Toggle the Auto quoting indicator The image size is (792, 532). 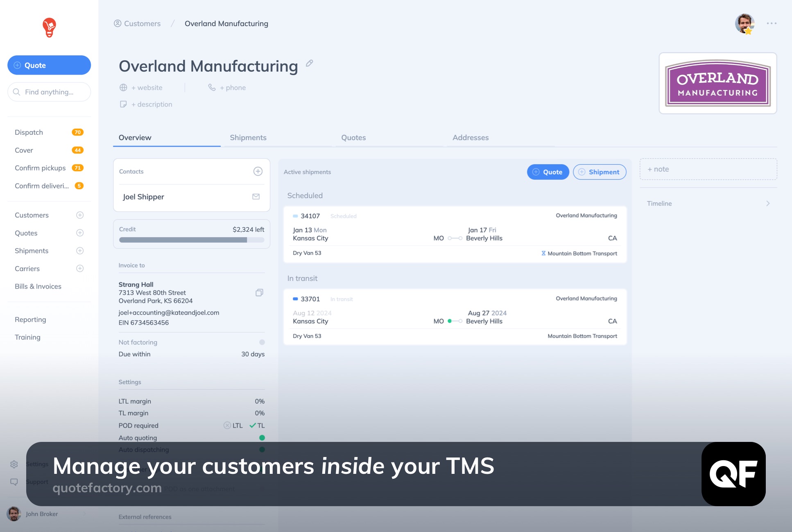[x=262, y=437]
